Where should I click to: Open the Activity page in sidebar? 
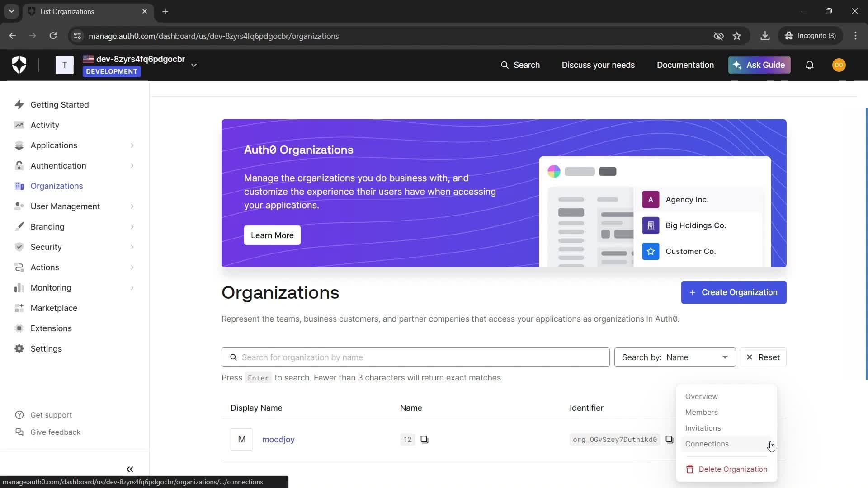pyautogui.click(x=45, y=125)
